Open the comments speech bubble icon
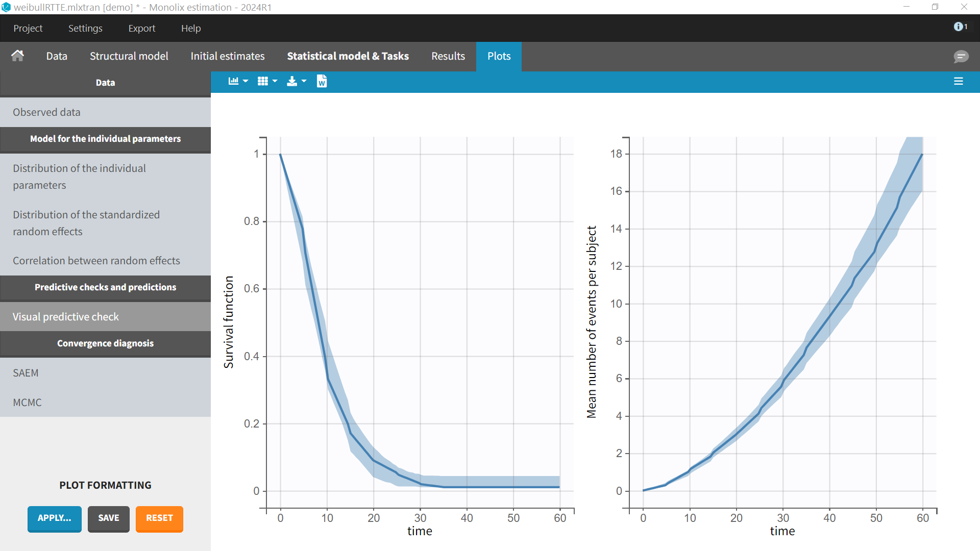The height and width of the screenshot is (551, 980). (961, 56)
